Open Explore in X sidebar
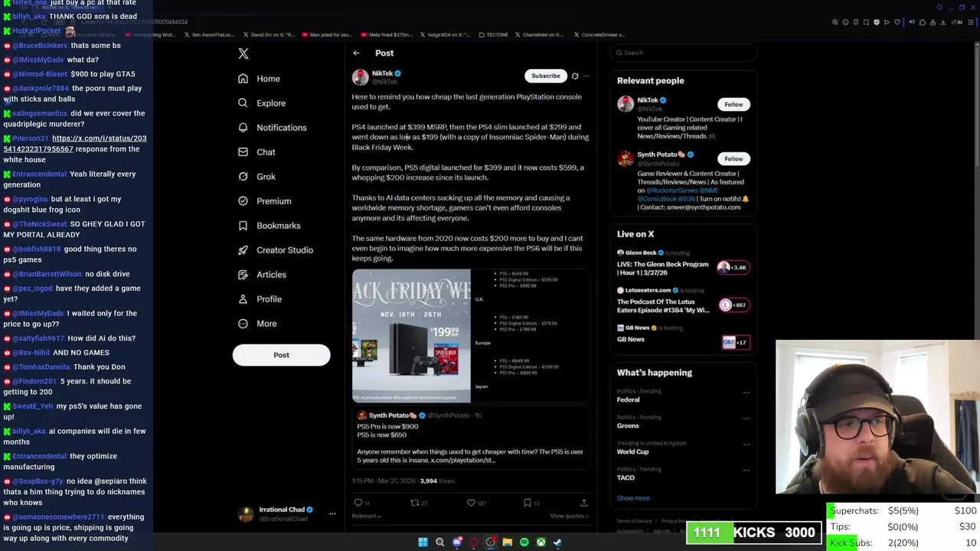 [262, 103]
